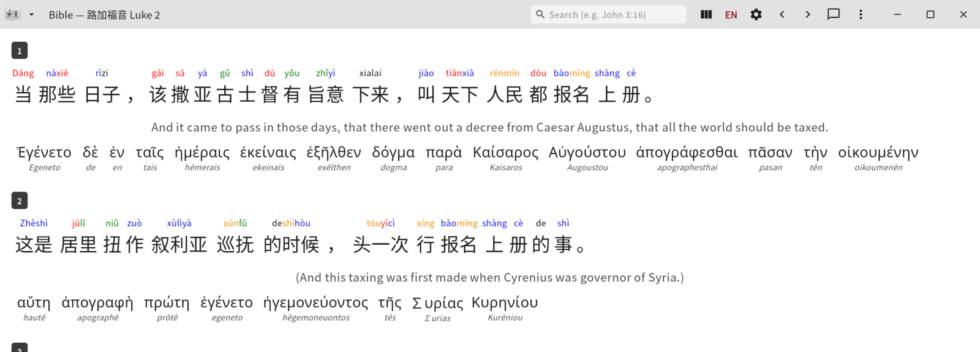This screenshot has height=352, width=980.
Task: Select Greek word δόγμα
Action: tap(393, 153)
